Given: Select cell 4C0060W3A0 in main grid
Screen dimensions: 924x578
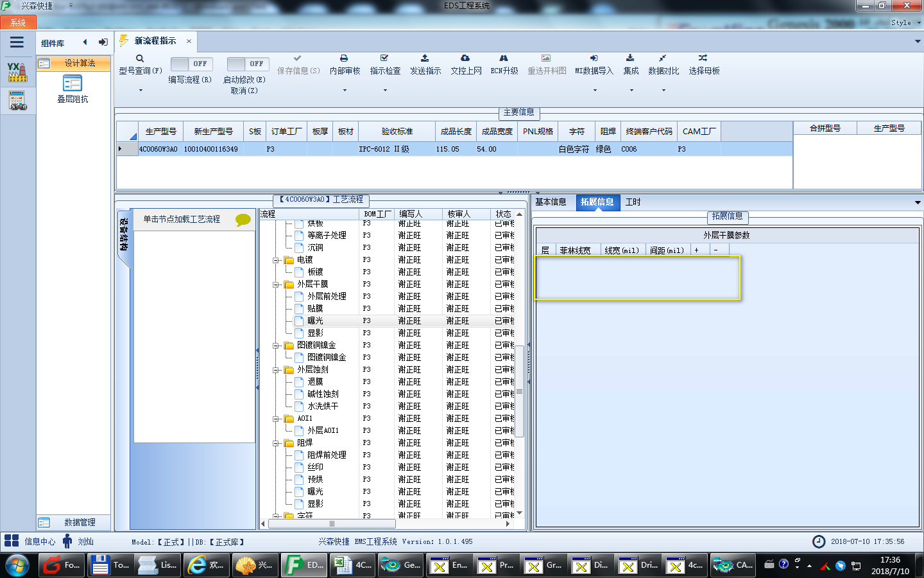Looking at the screenshot, I should [x=158, y=149].
